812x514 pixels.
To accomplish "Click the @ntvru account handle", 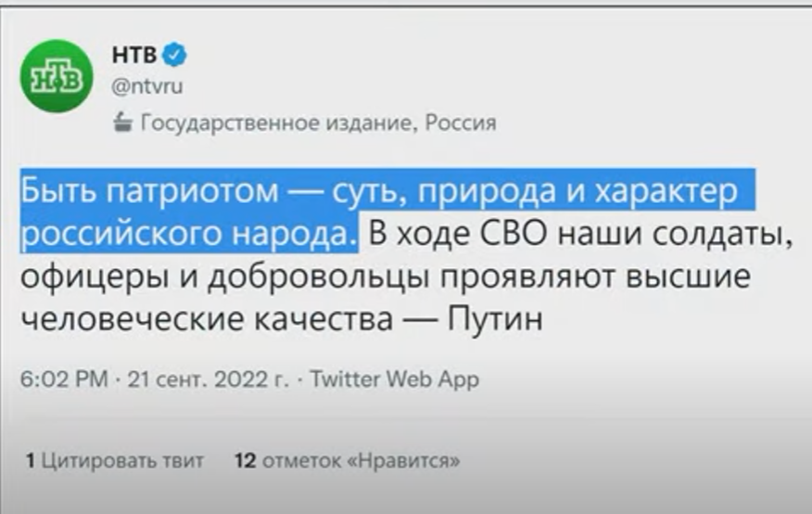I will [146, 86].
